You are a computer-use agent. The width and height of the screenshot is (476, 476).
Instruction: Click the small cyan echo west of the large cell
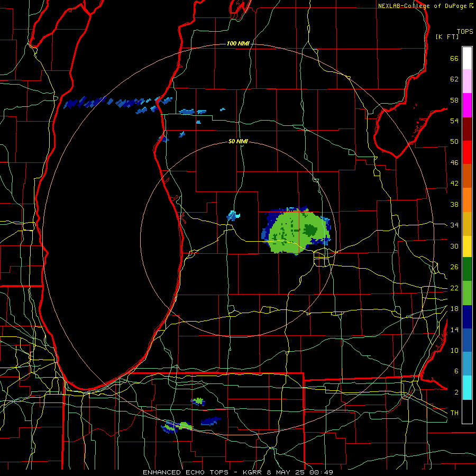tap(233, 216)
